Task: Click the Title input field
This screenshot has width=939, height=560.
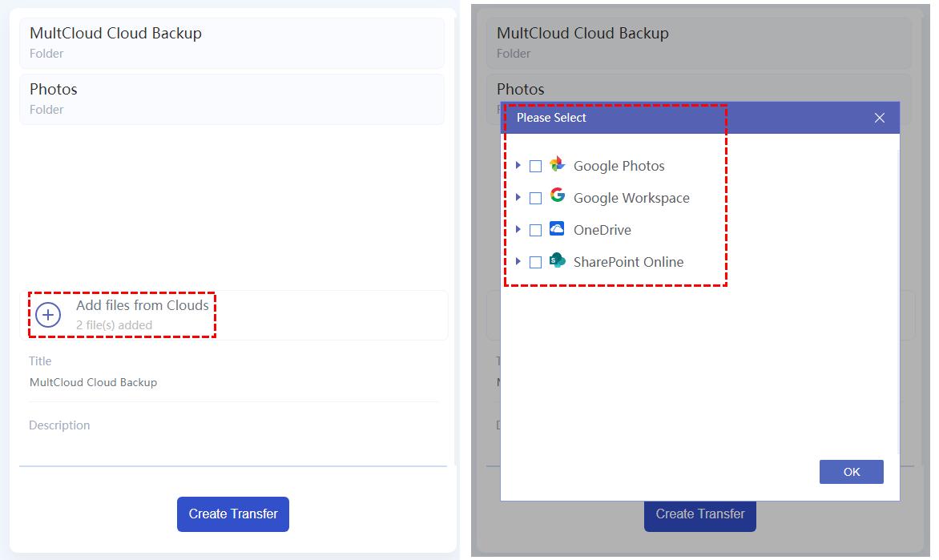Action: pyautogui.click(x=232, y=383)
